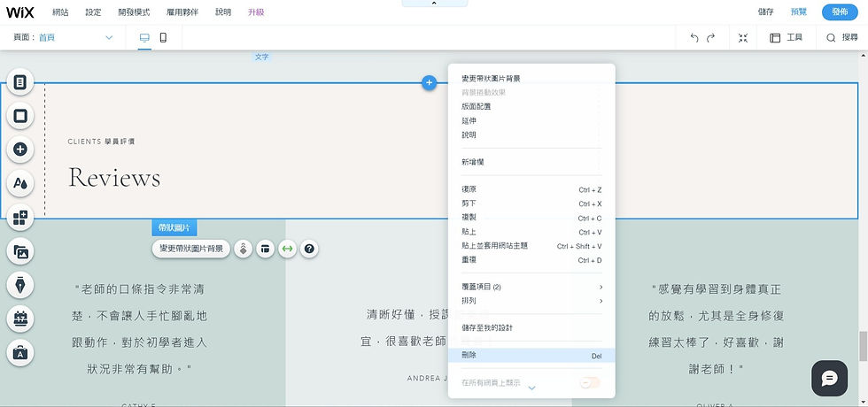Expand 覆蓋項目 (2) submenu
868x407 pixels.
pyautogui.click(x=531, y=287)
